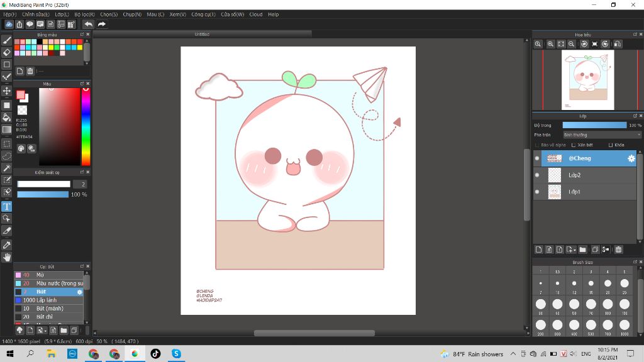Click the brush size value field
Screen dimensions: 644x362
[x=80, y=184]
